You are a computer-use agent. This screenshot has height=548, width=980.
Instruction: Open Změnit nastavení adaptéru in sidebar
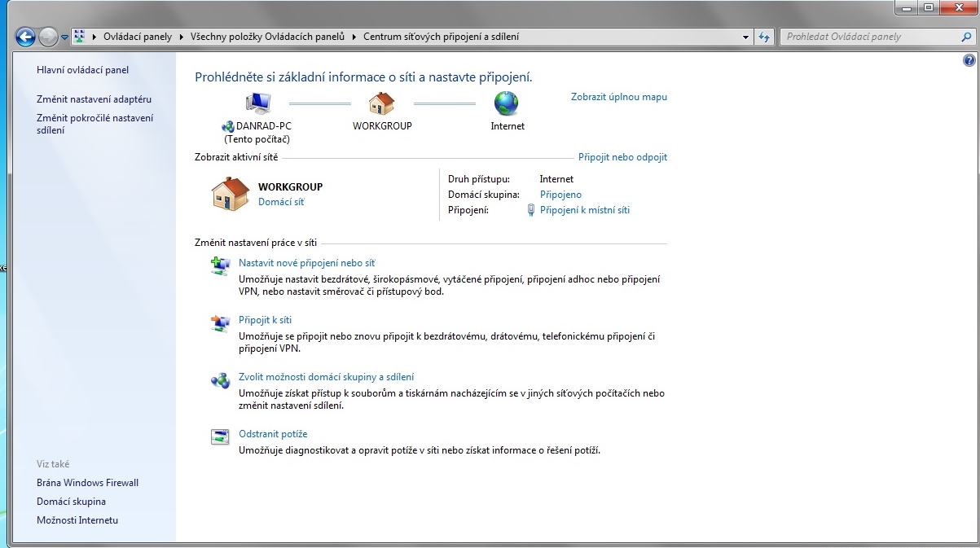tap(94, 99)
